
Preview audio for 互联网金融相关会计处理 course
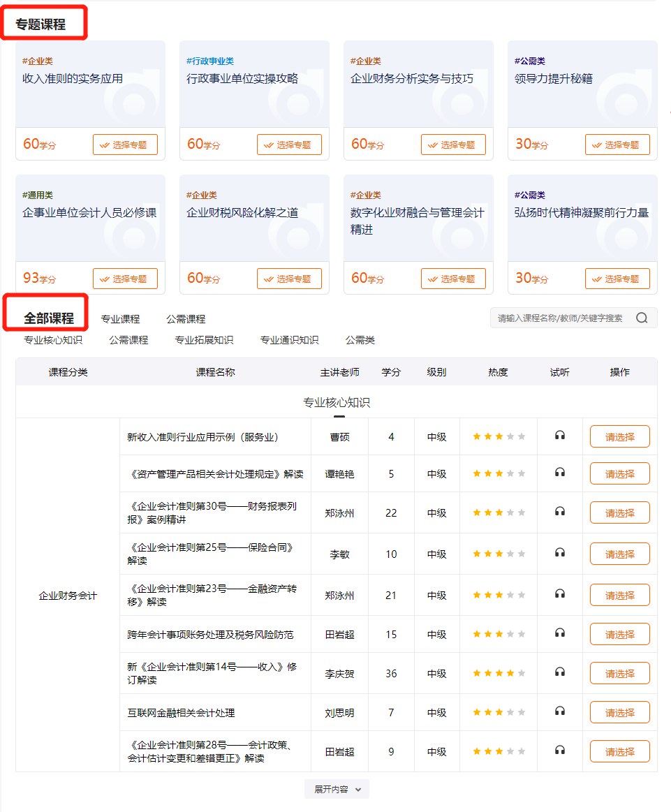click(559, 711)
